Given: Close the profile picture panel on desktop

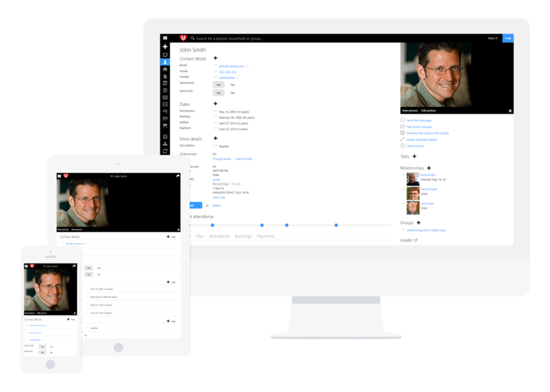Looking at the screenshot, I should (510, 110).
